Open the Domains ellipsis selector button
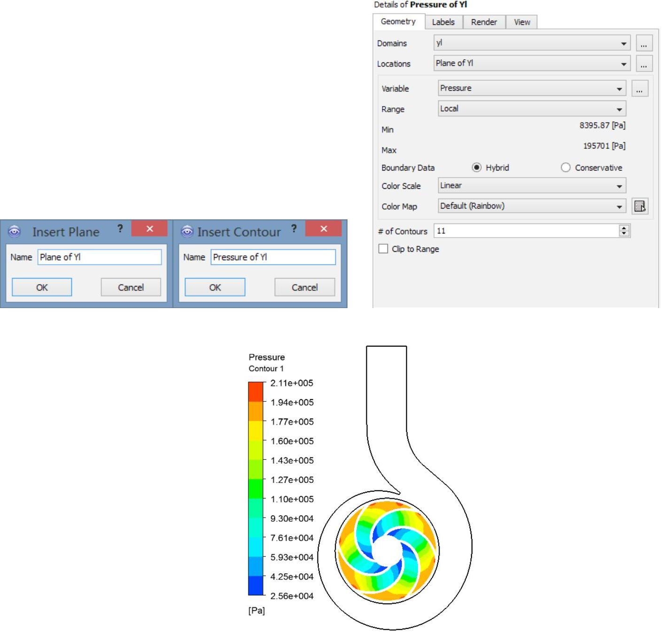672x635 pixels. [644, 43]
